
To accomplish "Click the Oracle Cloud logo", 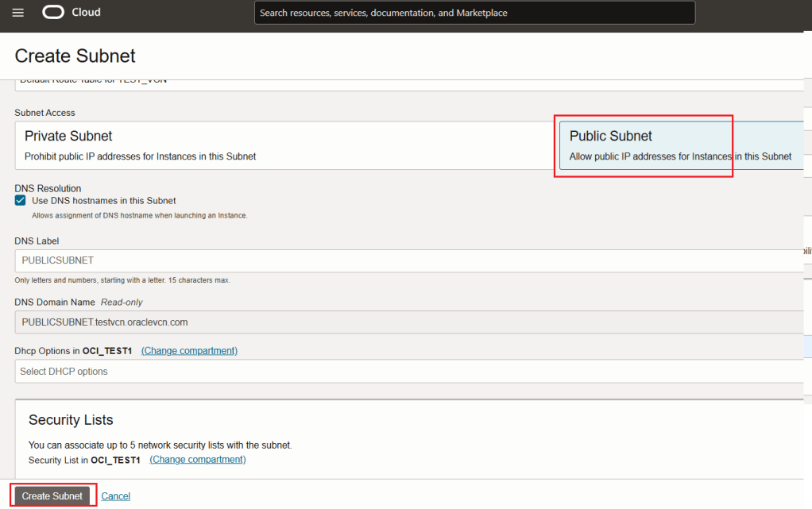I will point(72,13).
